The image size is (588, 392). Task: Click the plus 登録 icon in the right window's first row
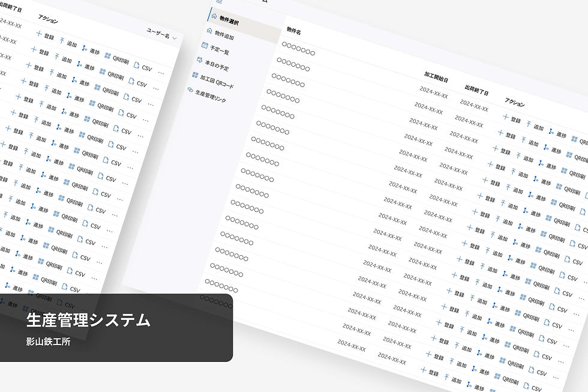pos(505,117)
